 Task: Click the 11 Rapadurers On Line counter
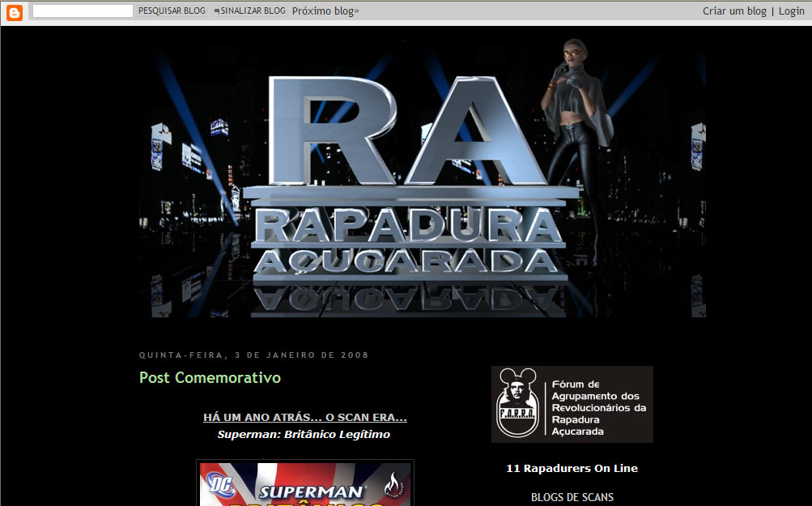pos(572,469)
